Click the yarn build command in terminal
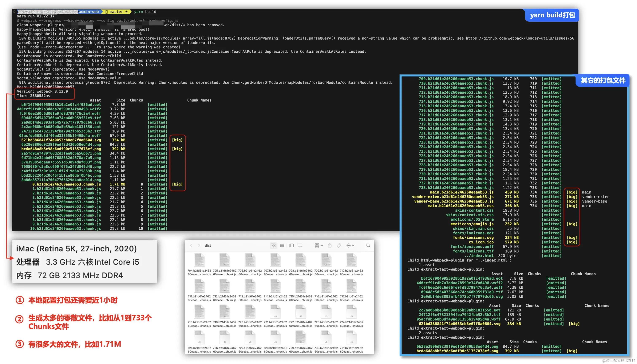This screenshot has height=364, width=637. click(145, 12)
